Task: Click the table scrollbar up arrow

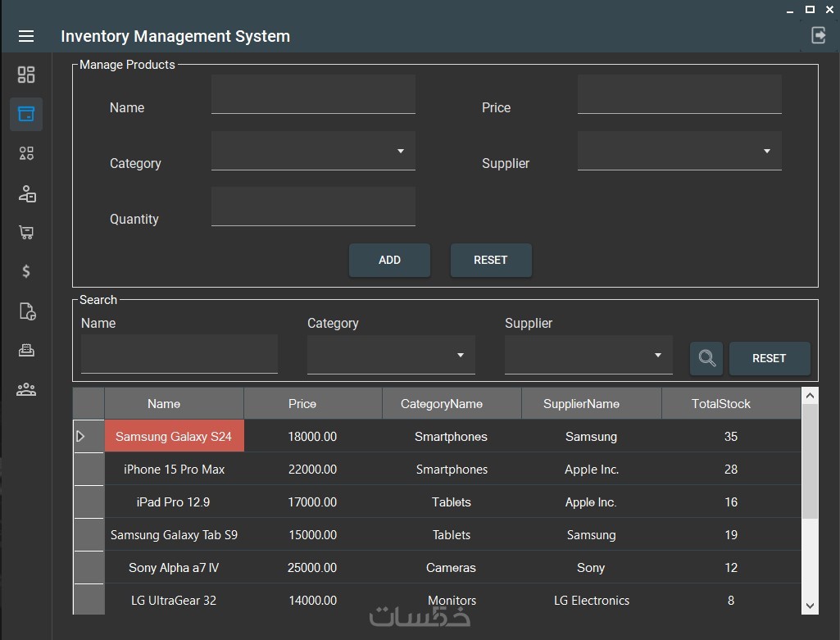Action: 810,396
